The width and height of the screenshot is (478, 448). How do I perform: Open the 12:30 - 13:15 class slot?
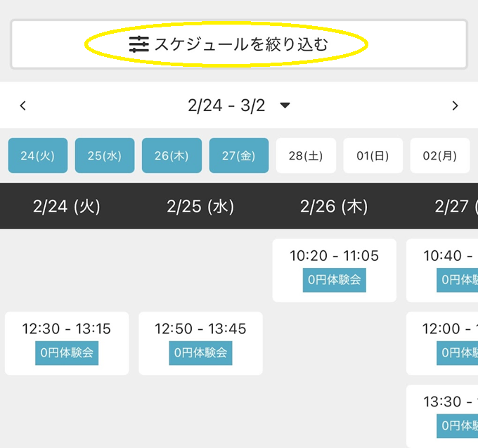coord(67,329)
